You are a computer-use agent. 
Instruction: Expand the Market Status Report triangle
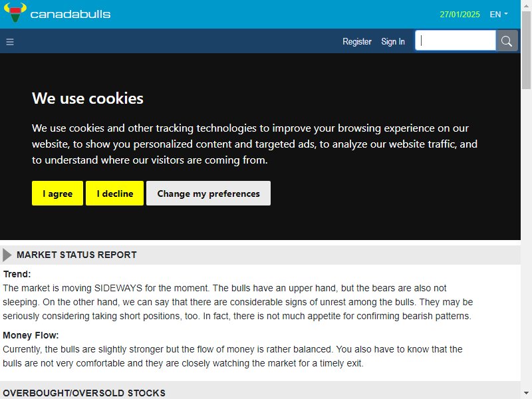click(7, 255)
